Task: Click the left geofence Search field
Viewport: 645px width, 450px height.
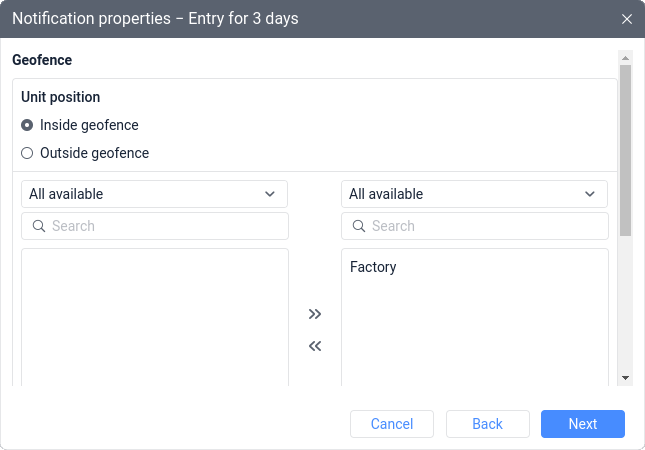Action: pos(165,226)
